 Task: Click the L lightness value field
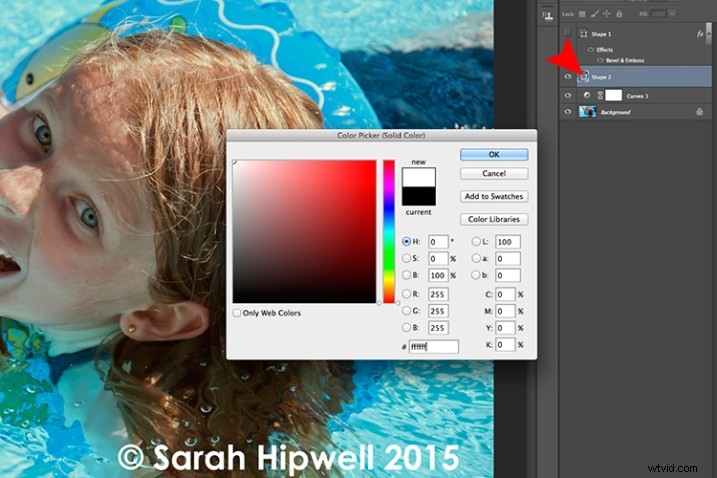click(508, 242)
